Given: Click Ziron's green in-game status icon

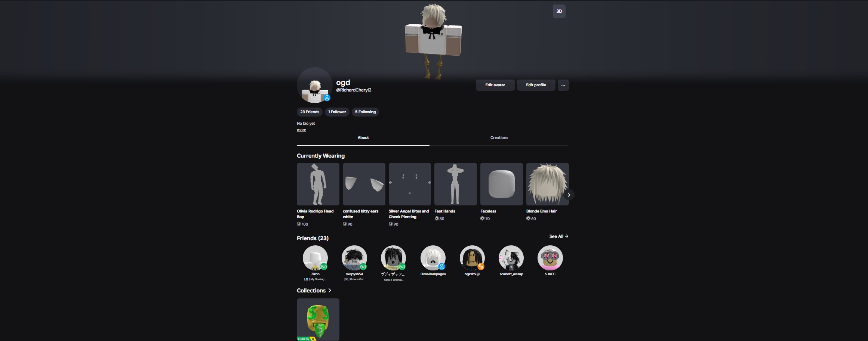Looking at the screenshot, I should point(324,267).
